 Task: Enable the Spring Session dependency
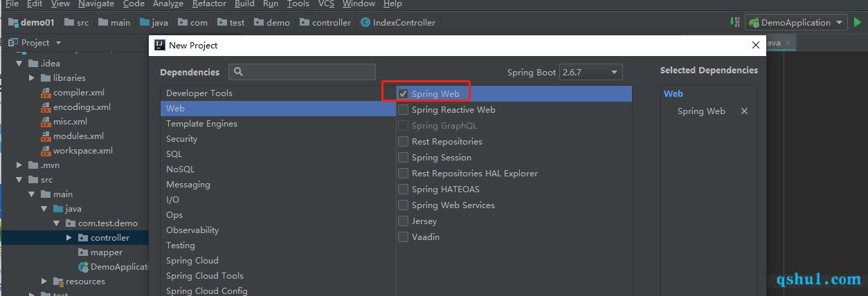[403, 158]
